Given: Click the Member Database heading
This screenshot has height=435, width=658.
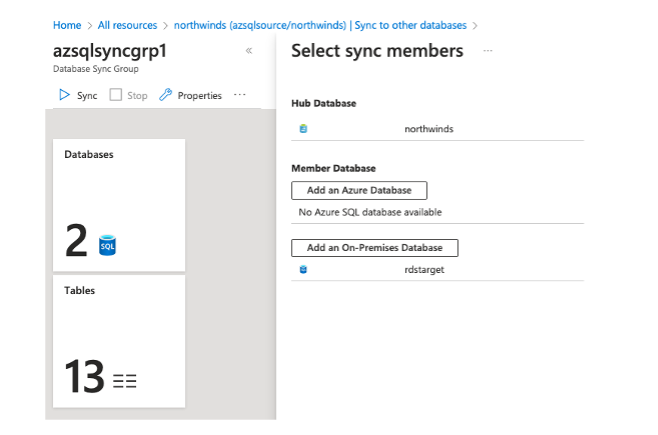Looking at the screenshot, I should click(x=334, y=168).
